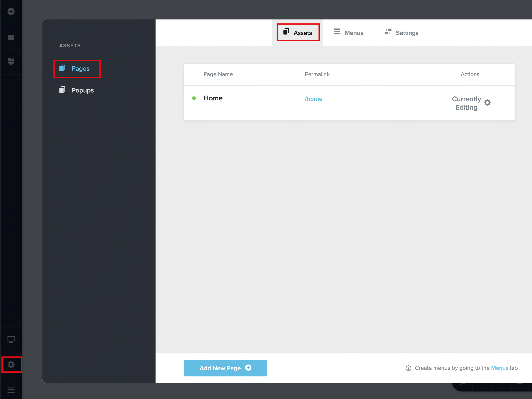Click the Add New Page button
This screenshot has width=532, height=399.
click(225, 368)
